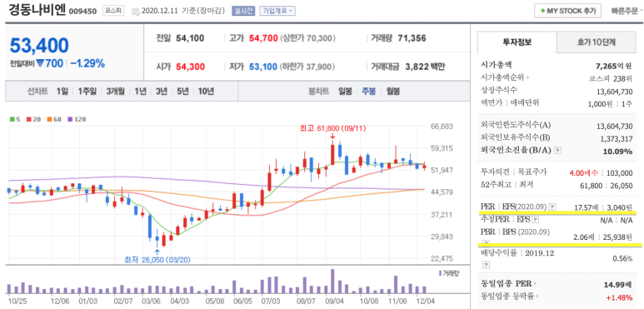This screenshot has width=644, height=309.
Task: Click the stock code 009450
Action: (82, 12)
